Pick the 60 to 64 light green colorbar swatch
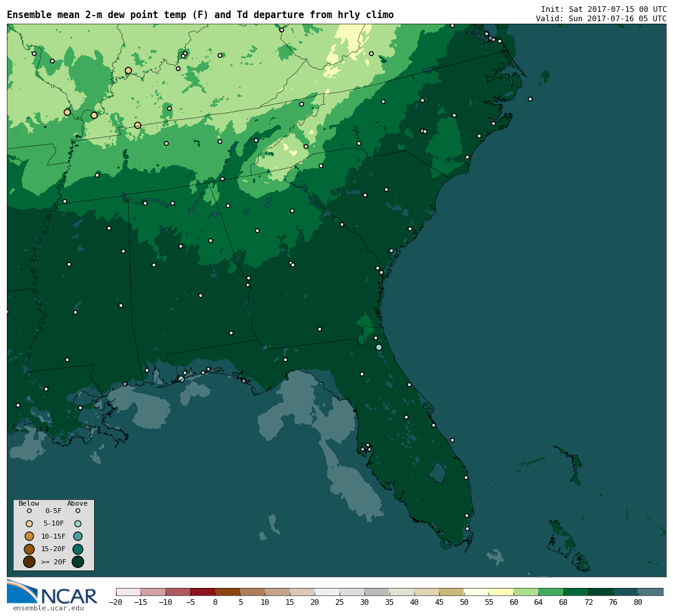Viewport: 673px width, 616px height. coord(526,592)
